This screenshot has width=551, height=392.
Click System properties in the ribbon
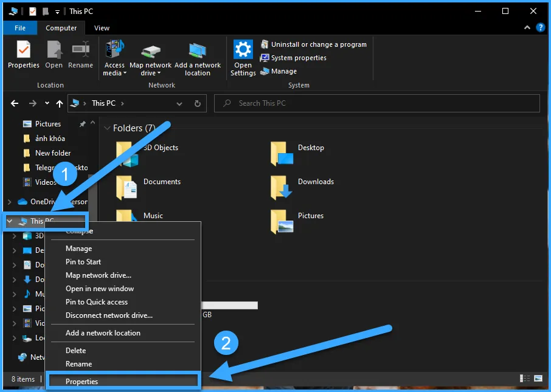(299, 58)
